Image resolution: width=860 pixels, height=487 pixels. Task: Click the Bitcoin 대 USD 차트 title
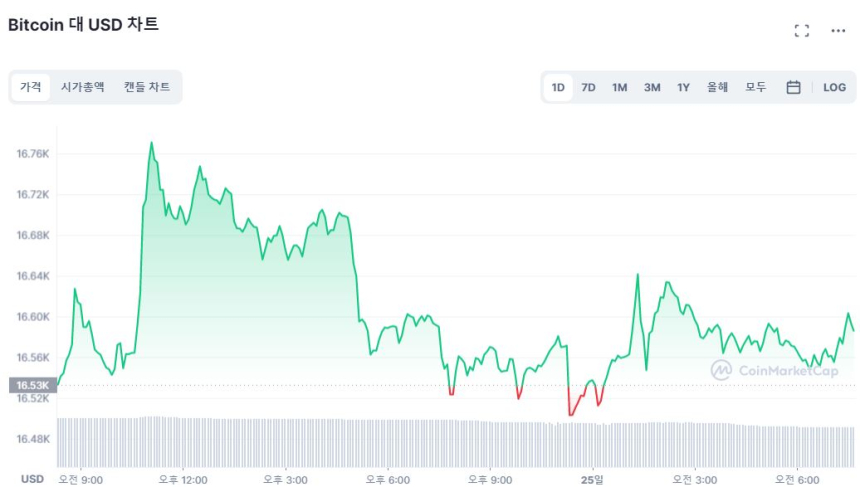(83, 25)
